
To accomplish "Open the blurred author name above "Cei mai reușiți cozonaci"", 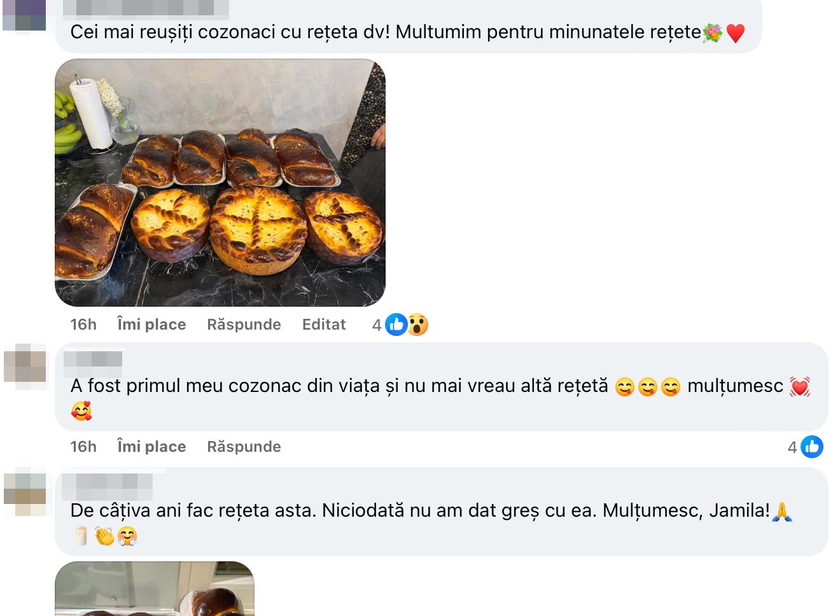I will tap(146, 9).
